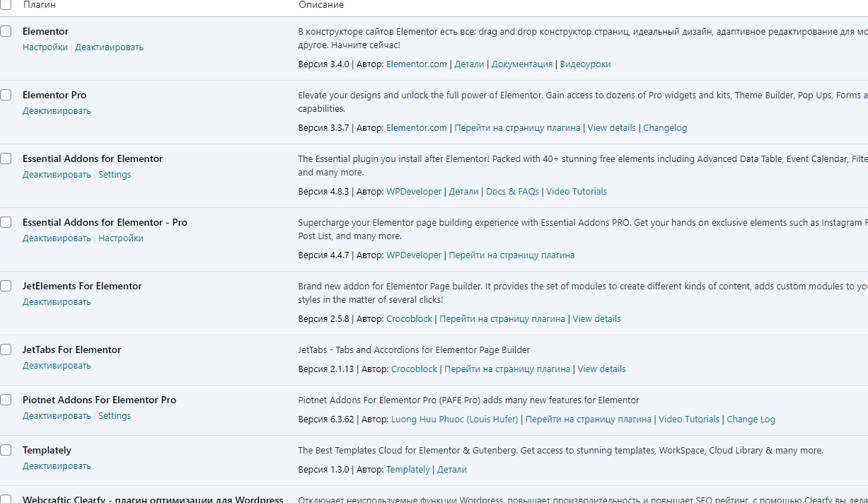
Task: Check the Piotnet Addons For Elementor Pro checkbox
Action: pyautogui.click(x=6, y=400)
